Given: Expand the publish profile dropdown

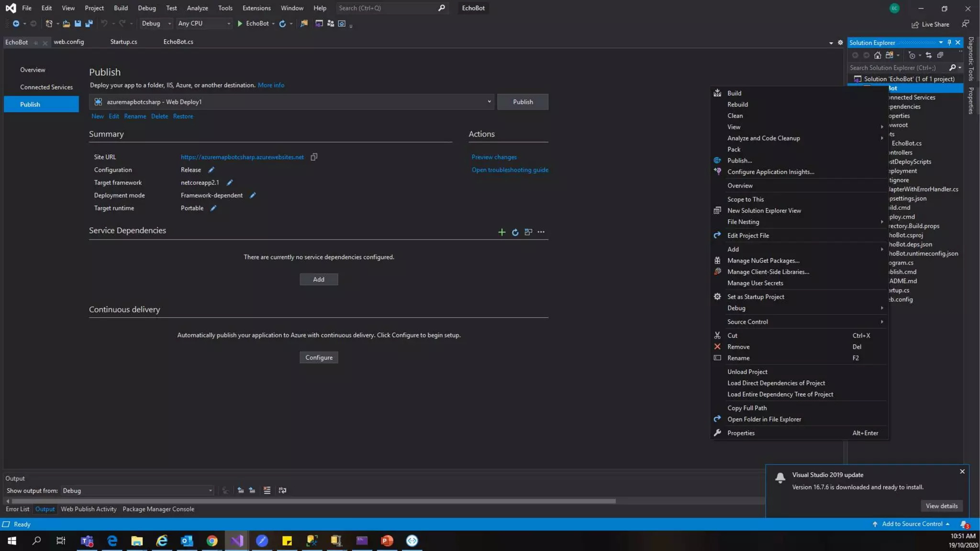Looking at the screenshot, I should [489, 102].
